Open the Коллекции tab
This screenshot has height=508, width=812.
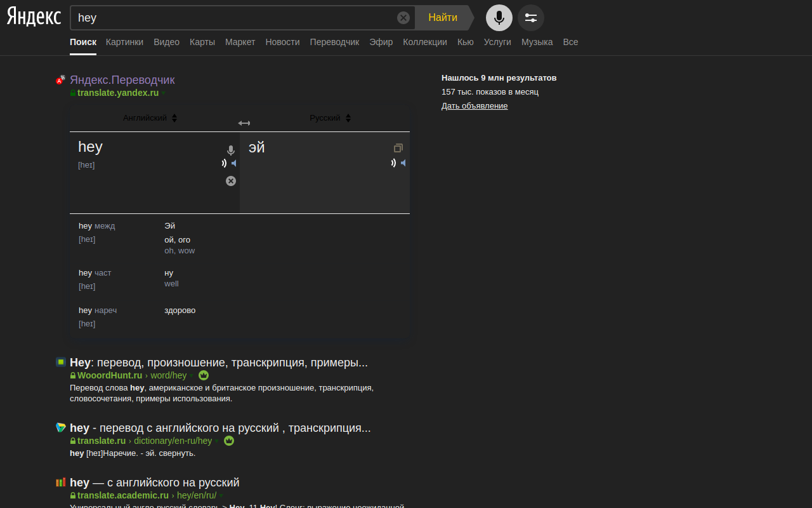tap(425, 42)
